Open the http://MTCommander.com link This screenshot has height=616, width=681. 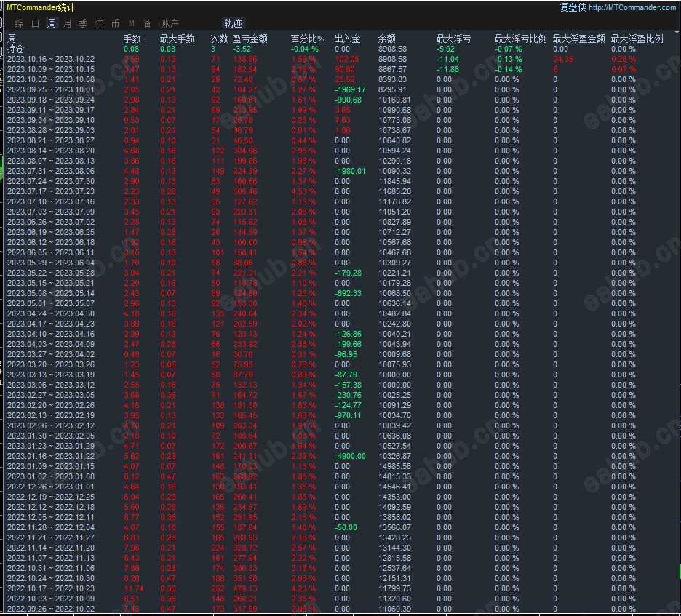(x=632, y=7)
